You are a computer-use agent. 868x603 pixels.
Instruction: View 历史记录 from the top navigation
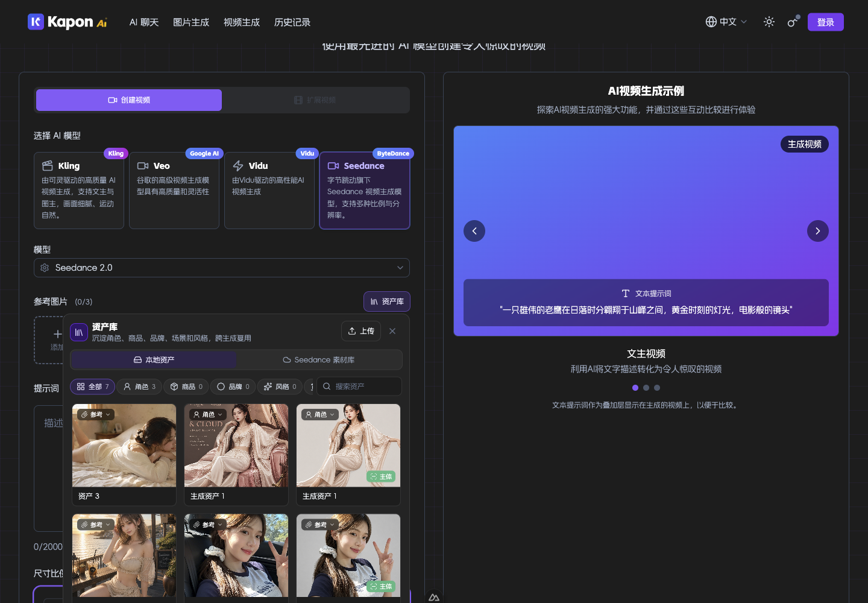[x=292, y=22]
